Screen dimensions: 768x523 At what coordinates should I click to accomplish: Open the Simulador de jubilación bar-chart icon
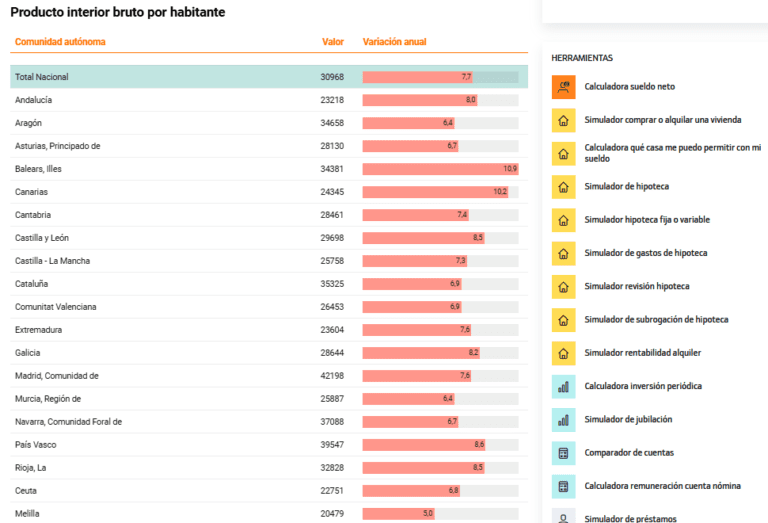(x=563, y=420)
